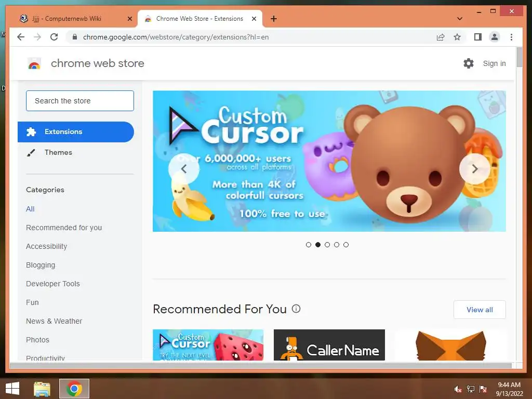Open a new tab with plus button
This screenshot has width=532, height=399.
pos(273,19)
